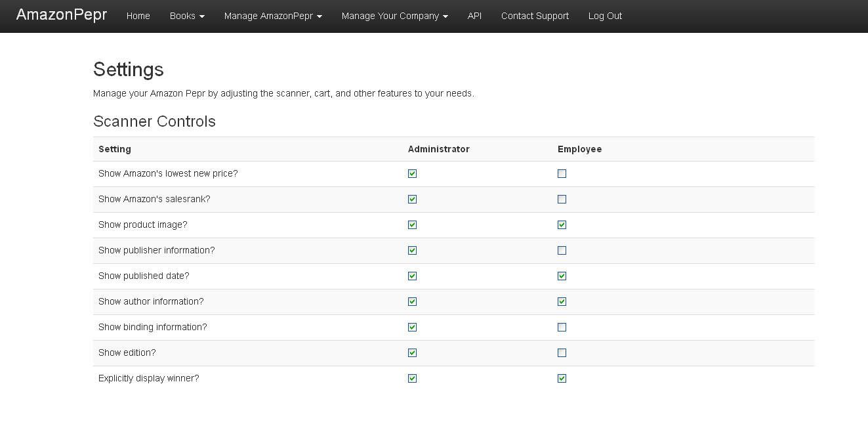Image resolution: width=868 pixels, height=447 pixels.
Task: Check publisher information for Employee
Action: tap(562, 251)
